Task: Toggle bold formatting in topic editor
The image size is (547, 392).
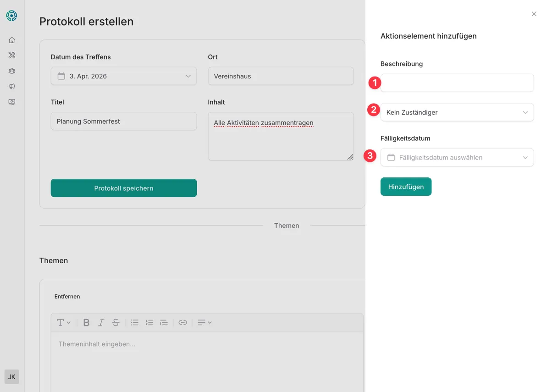Action: pos(86,323)
